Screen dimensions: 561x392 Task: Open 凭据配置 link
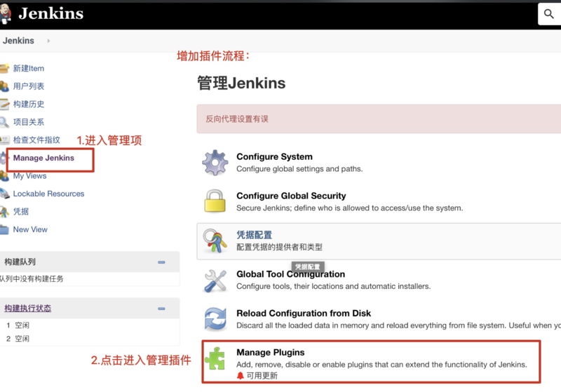click(254, 235)
